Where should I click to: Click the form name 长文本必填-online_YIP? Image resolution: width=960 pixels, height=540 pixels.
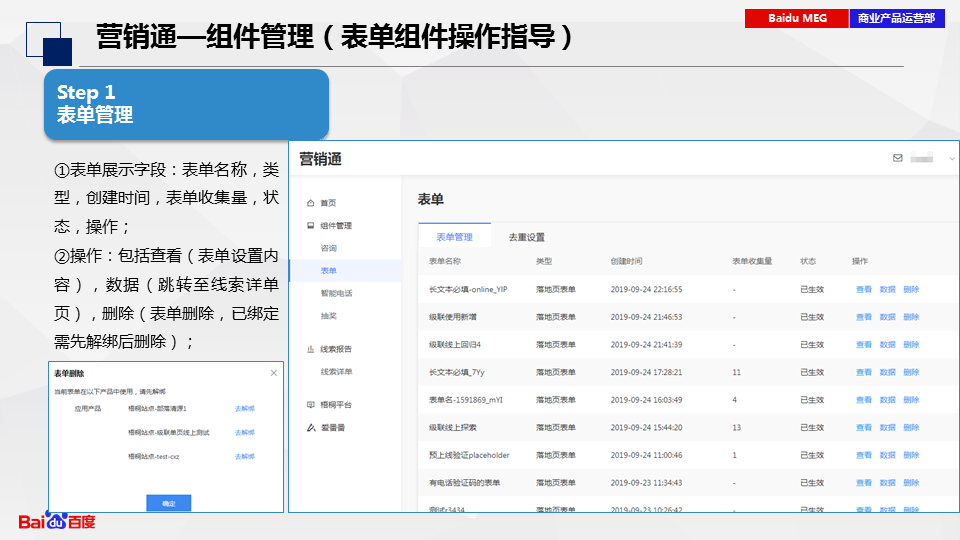[468, 290]
